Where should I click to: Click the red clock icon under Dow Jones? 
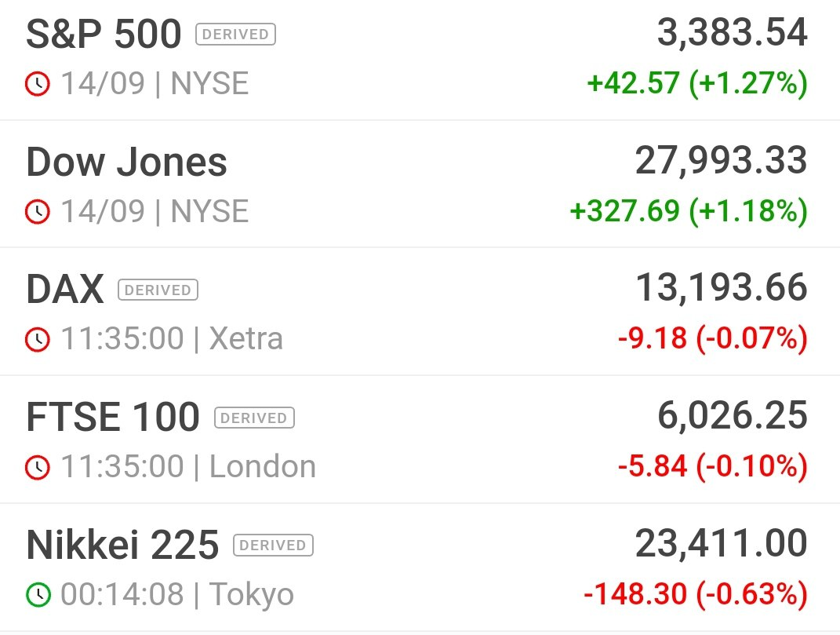click(38, 211)
